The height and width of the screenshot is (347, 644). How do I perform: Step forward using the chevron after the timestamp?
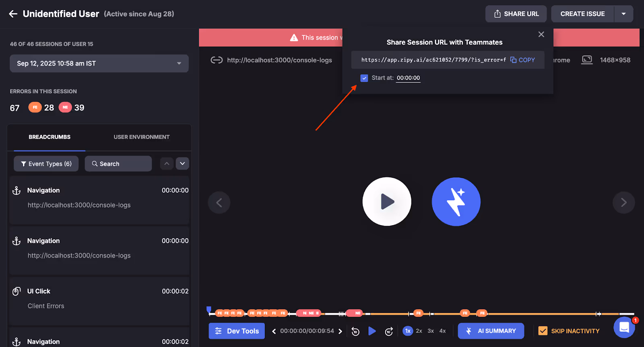(x=340, y=331)
